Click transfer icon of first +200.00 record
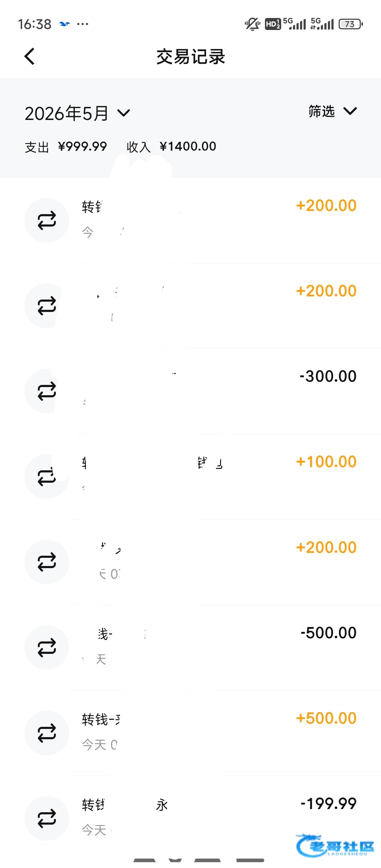The width and height of the screenshot is (381, 868). point(47,220)
